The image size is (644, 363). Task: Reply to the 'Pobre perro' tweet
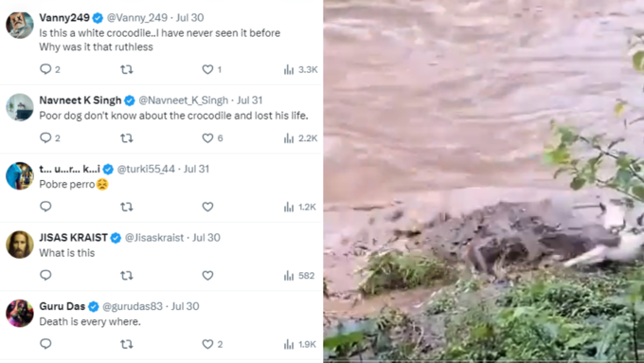point(45,207)
